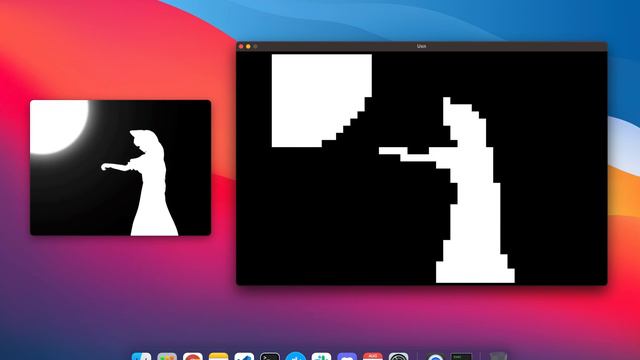Open Slack from the dock
Viewport: 640px width, 360px height.
click(321, 356)
